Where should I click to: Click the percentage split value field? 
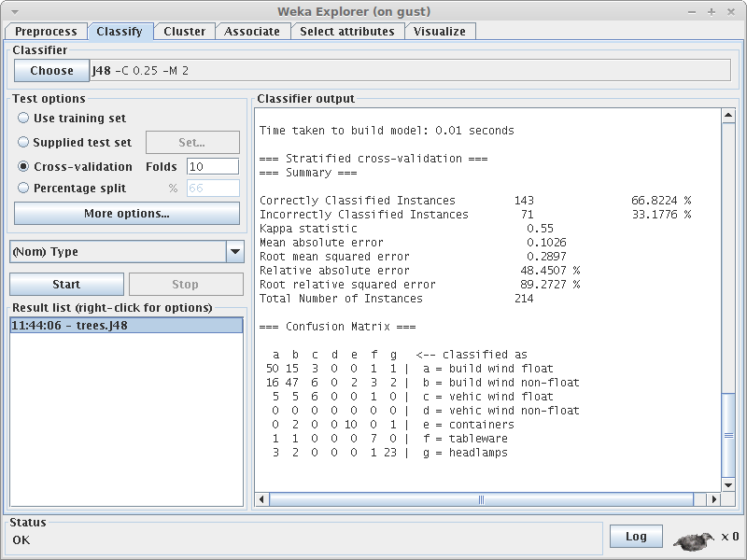[213, 189]
